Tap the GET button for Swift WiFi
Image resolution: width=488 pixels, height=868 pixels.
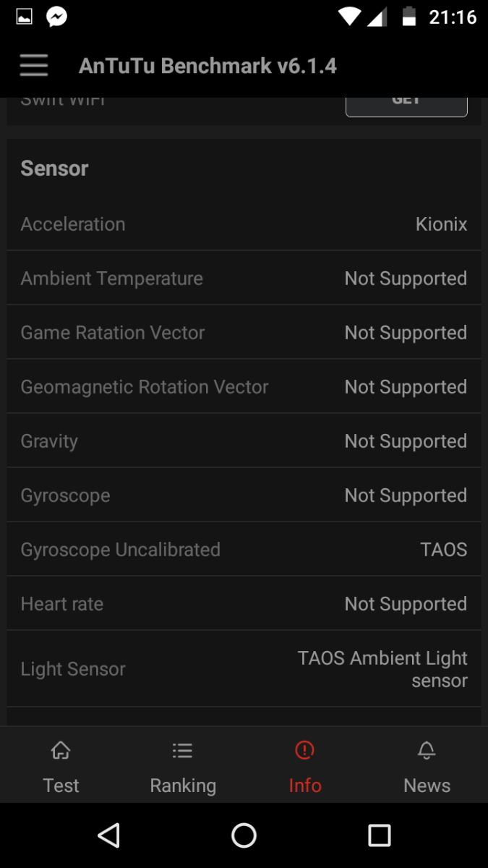(x=406, y=103)
